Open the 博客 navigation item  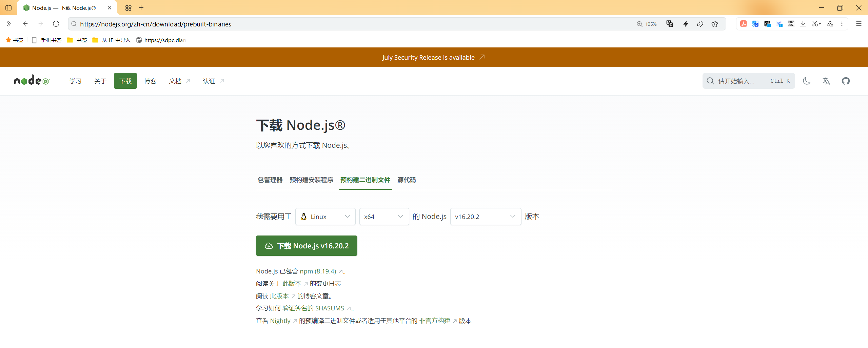point(150,81)
